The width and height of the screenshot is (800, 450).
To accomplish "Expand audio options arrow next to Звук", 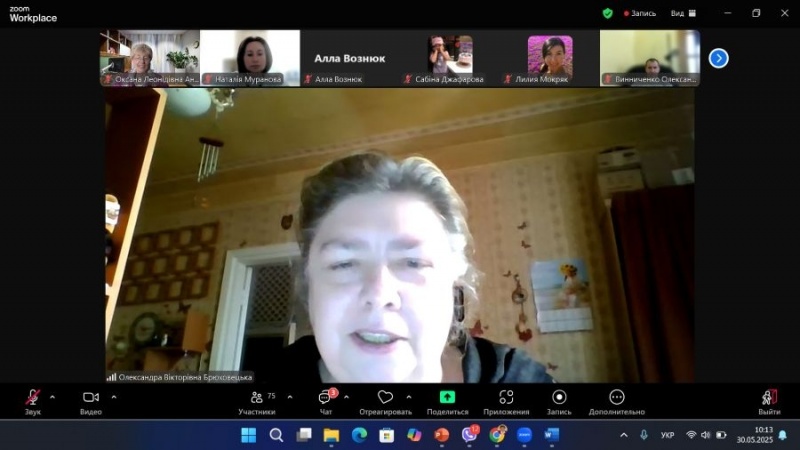I will [x=53, y=396].
